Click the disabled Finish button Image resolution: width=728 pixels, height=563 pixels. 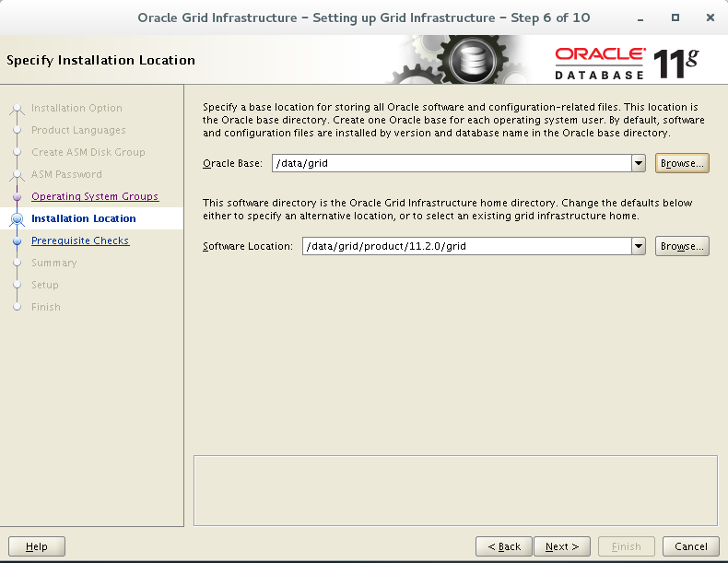point(627,546)
